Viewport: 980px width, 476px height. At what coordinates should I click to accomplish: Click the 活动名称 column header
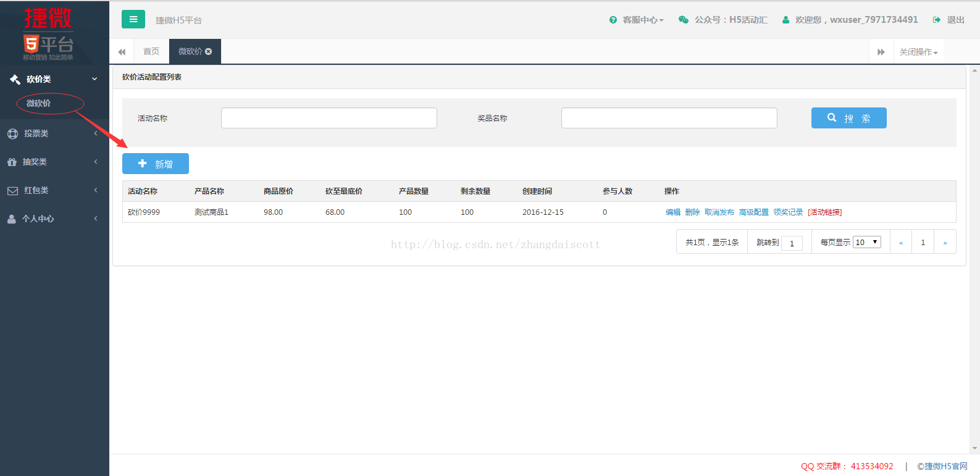click(143, 191)
